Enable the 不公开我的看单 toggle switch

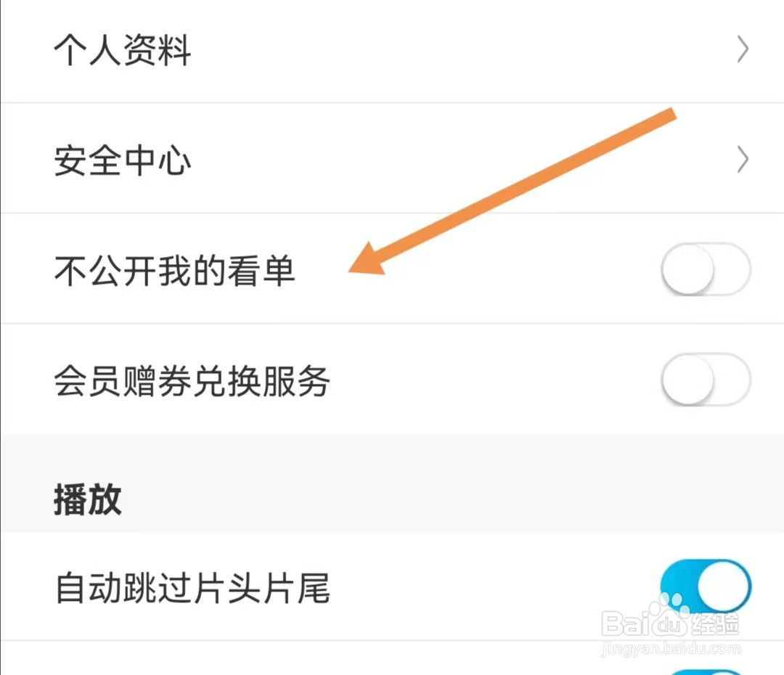[705, 270]
